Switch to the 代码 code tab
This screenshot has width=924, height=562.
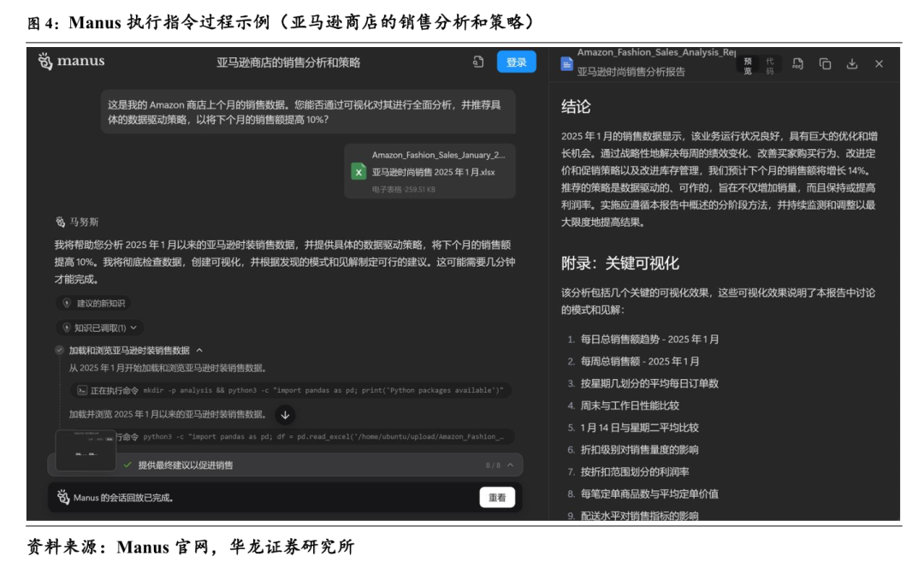[x=770, y=65]
